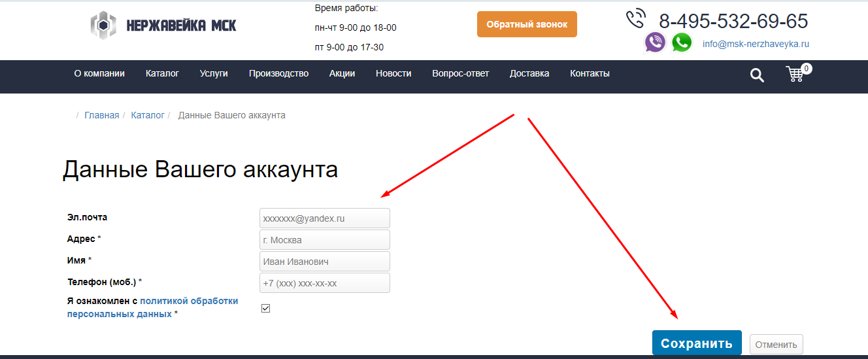This screenshot has height=359, width=868.
Task: Click the Отменить button
Action: coord(776,345)
